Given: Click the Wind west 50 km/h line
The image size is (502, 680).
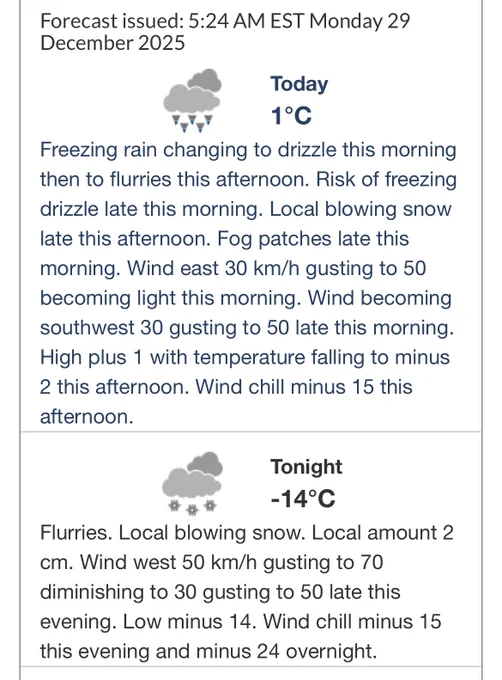Looking at the screenshot, I should 232,562.
